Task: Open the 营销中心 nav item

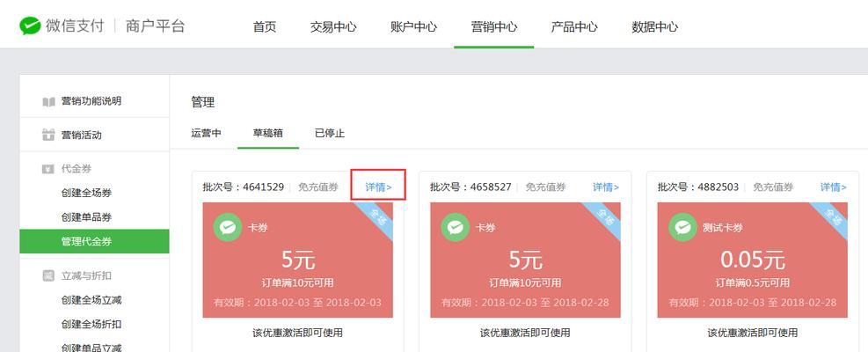Action: click(493, 26)
